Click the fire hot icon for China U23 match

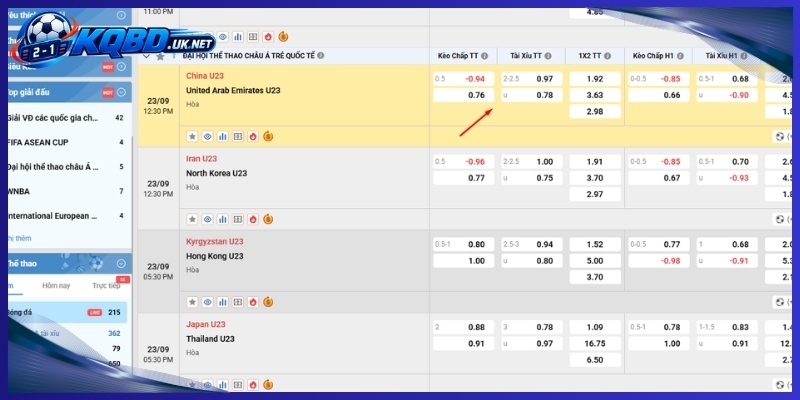pos(253,136)
